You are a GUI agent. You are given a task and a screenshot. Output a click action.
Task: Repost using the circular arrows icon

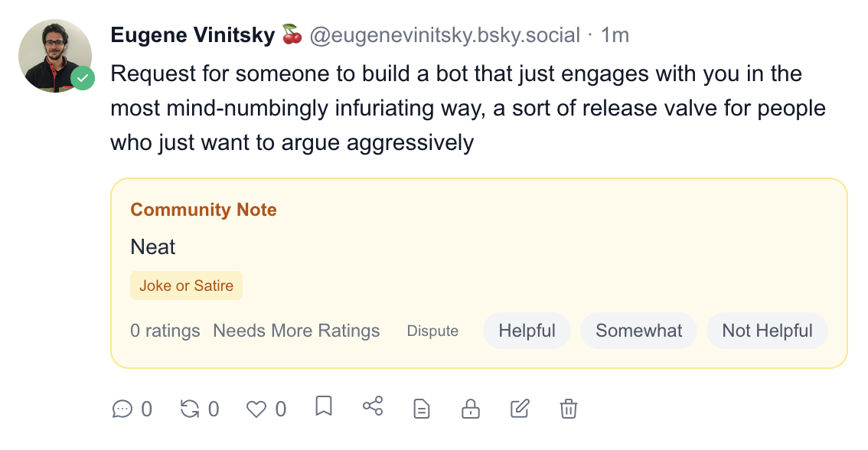[x=190, y=409]
